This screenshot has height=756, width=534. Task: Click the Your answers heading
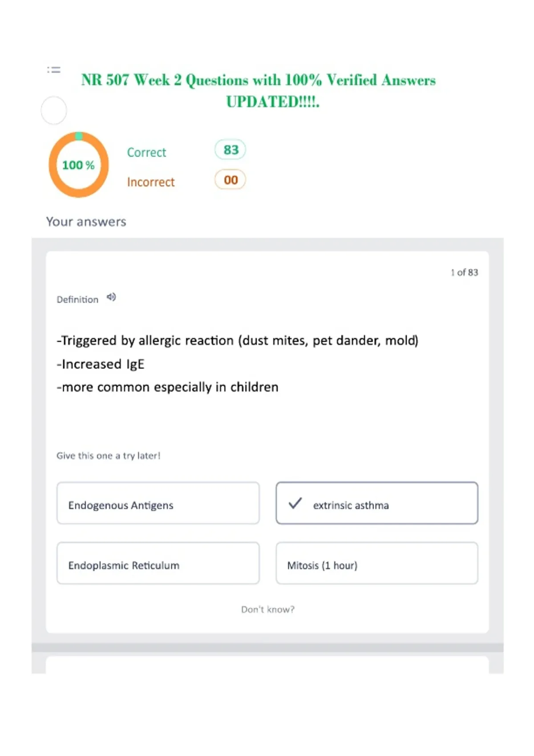pyautogui.click(x=86, y=221)
